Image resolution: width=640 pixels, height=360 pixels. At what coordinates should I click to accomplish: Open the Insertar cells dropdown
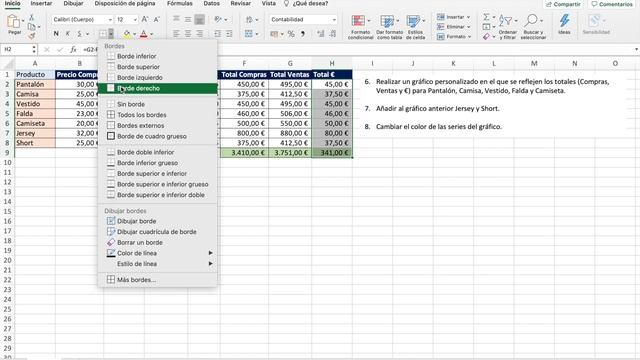tap(453, 17)
